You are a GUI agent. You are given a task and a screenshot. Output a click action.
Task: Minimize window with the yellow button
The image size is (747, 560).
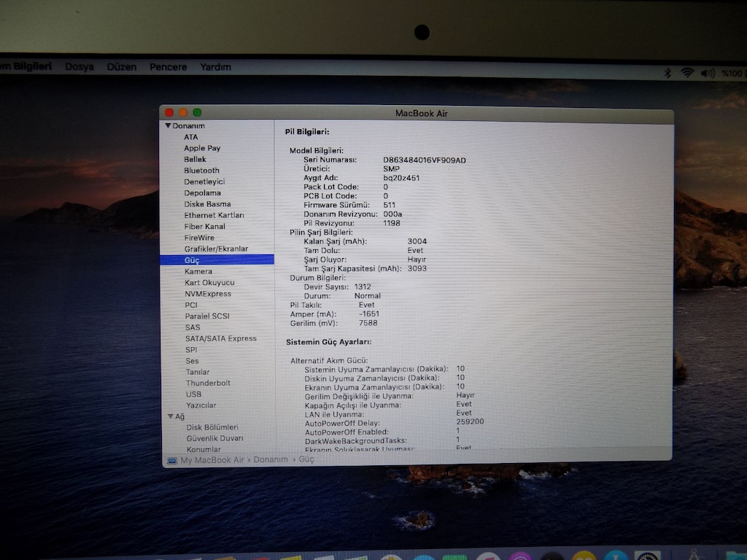click(183, 112)
